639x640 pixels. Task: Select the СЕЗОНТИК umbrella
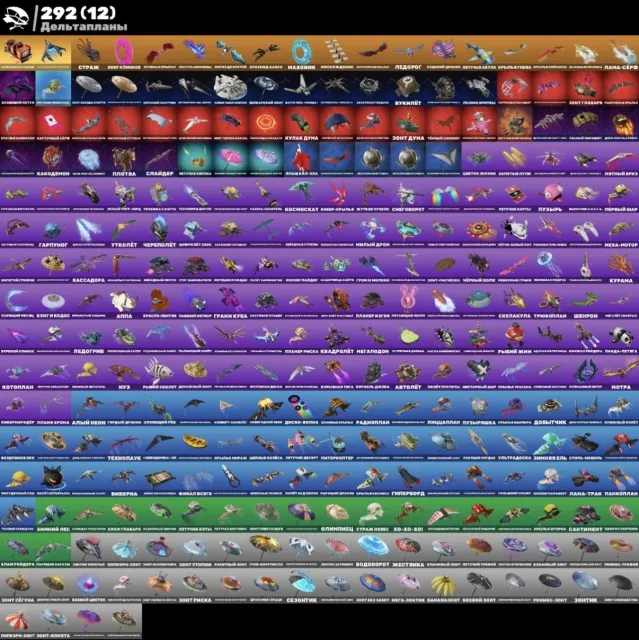pos(302,586)
